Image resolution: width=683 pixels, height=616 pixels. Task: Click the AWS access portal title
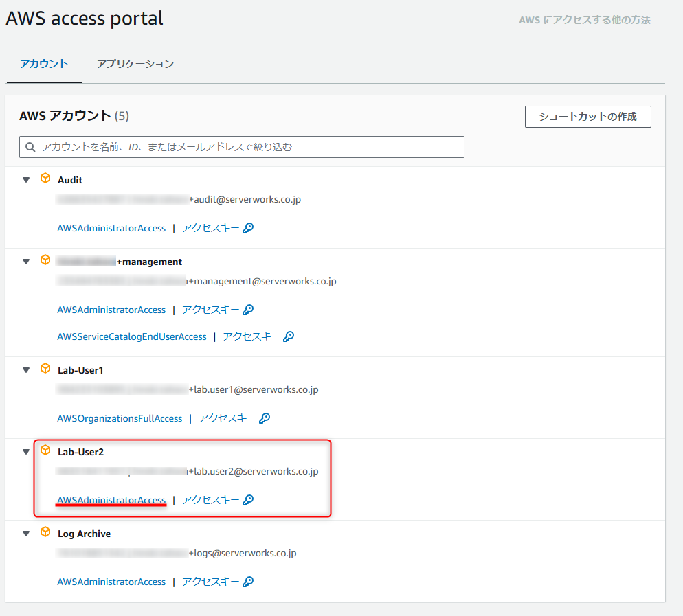tap(85, 19)
